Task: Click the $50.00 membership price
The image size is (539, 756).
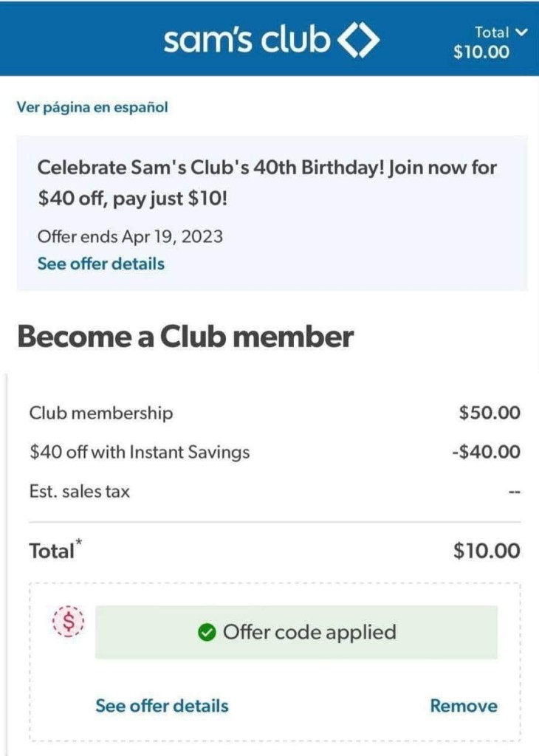Action: 490,413
